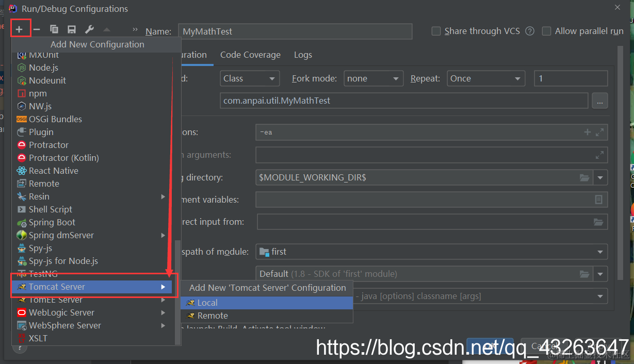634x364 pixels.
Task: Expand Tomcat Server submenu
Action: pos(163,287)
